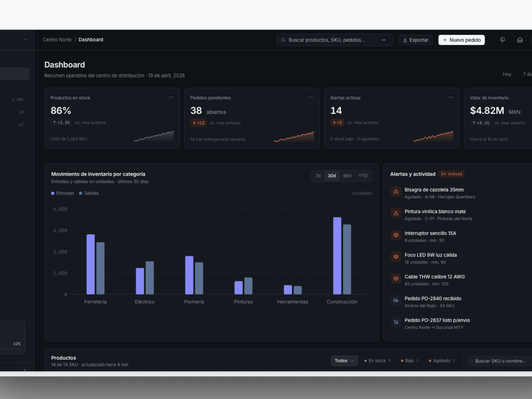
Task: Click the Pedido PO-2840 truck icon
Action: [396, 300]
